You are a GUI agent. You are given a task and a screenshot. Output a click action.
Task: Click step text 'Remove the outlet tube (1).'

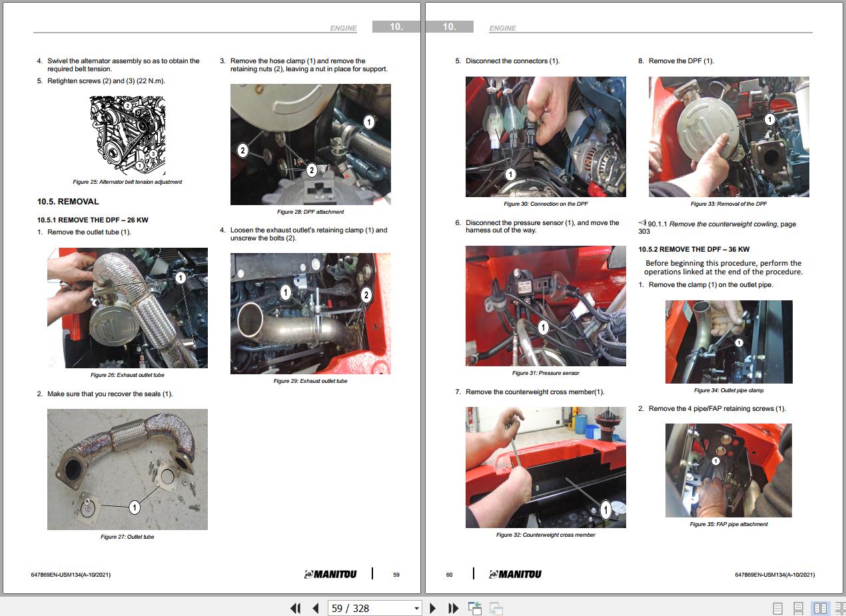[x=89, y=232]
